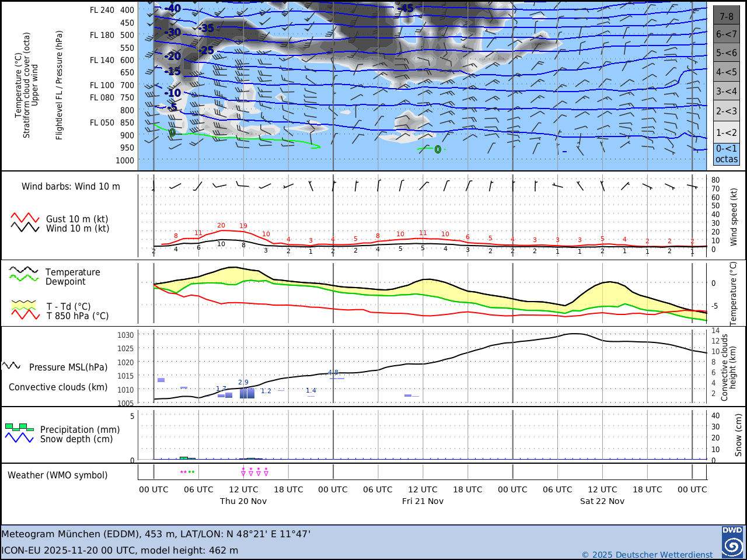This screenshot has height=560, width=747.
Task: Click the 1000 hPa pressure level label
Action: click(125, 160)
